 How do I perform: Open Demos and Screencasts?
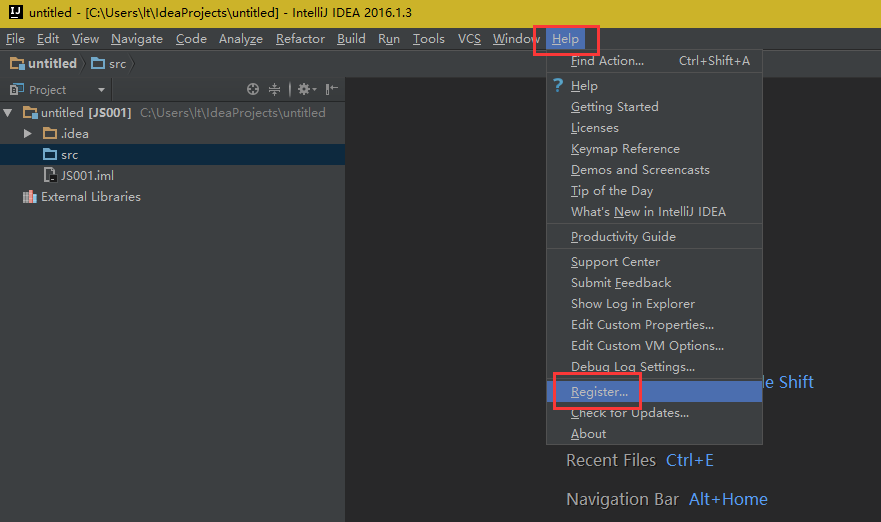coord(655,170)
